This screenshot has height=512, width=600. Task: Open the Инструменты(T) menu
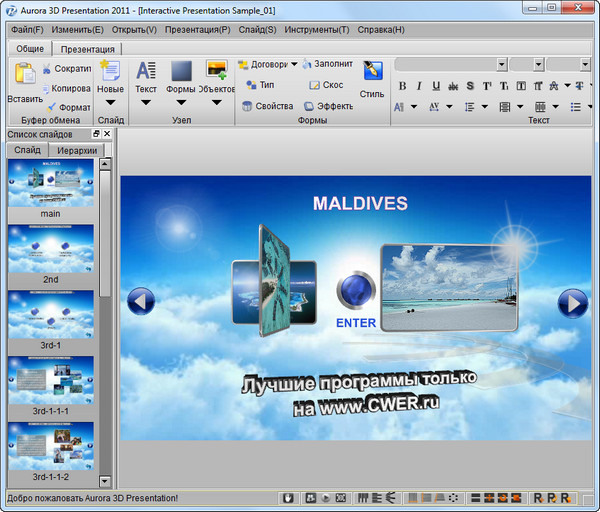pyautogui.click(x=316, y=29)
